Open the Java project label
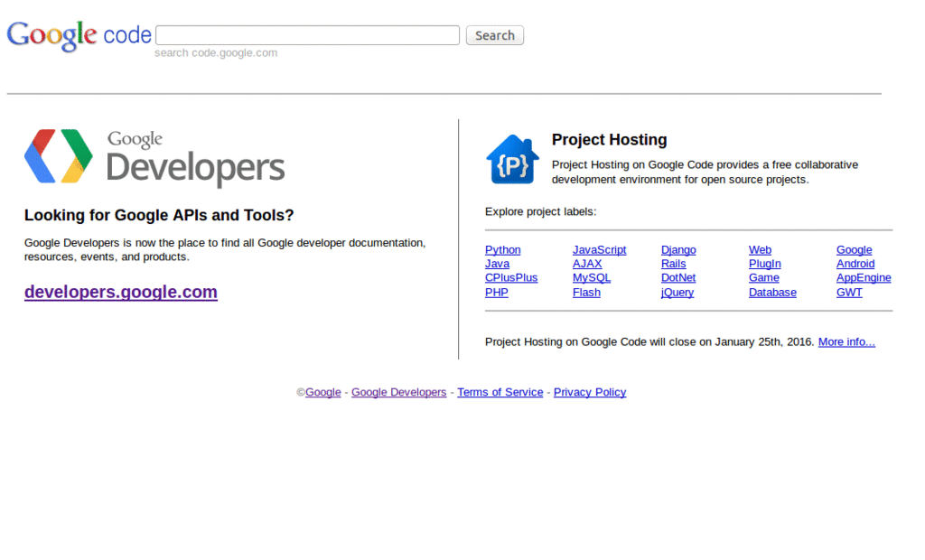925x560 pixels. click(x=497, y=264)
